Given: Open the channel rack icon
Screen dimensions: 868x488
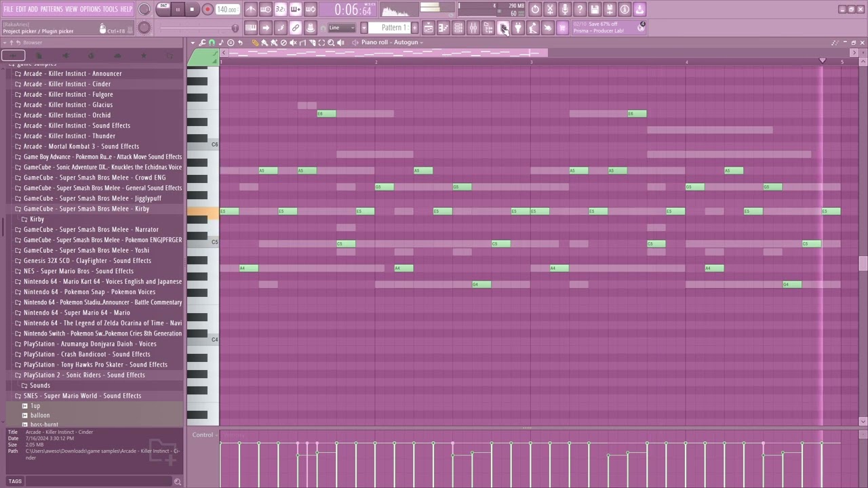Looking at the screenshot, I should point(458,28).
